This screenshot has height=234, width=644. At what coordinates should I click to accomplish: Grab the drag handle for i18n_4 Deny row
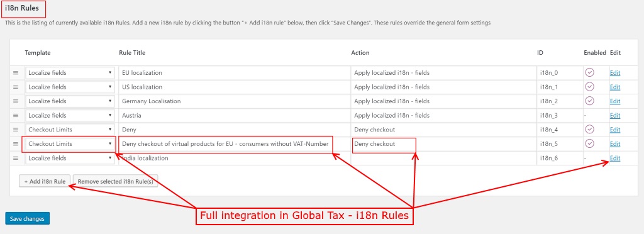tap(16, 130)
